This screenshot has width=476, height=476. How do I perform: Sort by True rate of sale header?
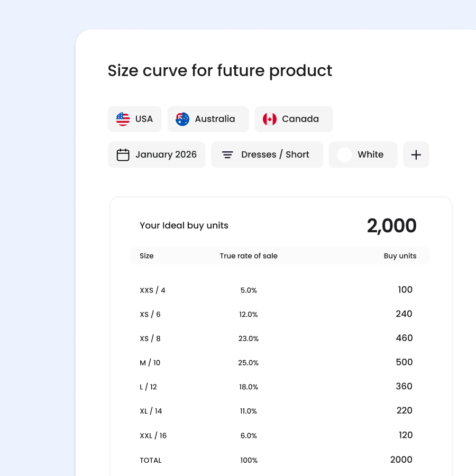(x=249, y=256)
